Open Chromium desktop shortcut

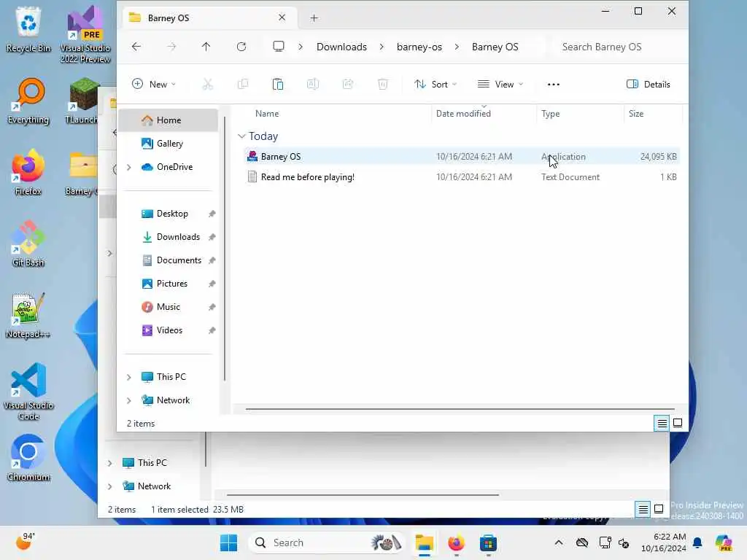[28, 458]
